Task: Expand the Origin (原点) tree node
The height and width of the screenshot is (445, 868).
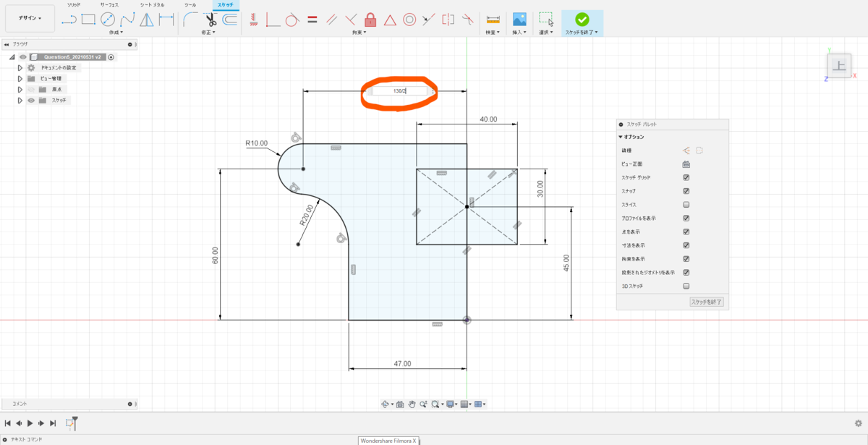Action: pyautogui.click(x=20, y=90)
